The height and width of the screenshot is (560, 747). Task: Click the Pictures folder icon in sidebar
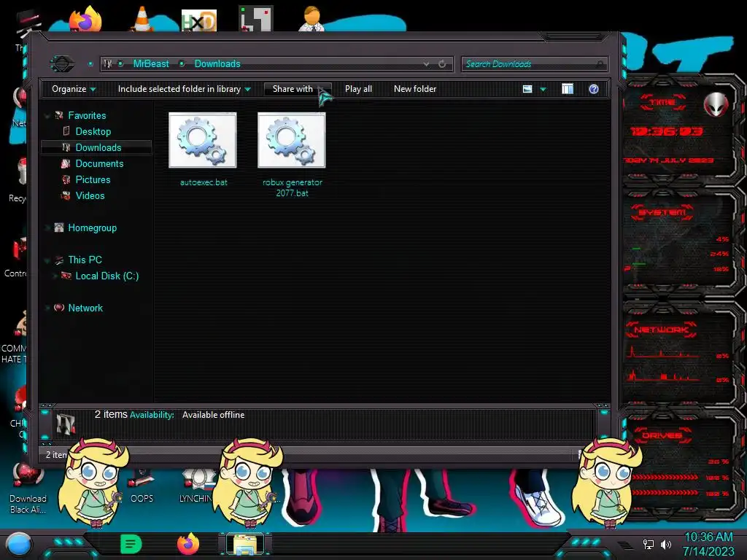click(66, 179)
